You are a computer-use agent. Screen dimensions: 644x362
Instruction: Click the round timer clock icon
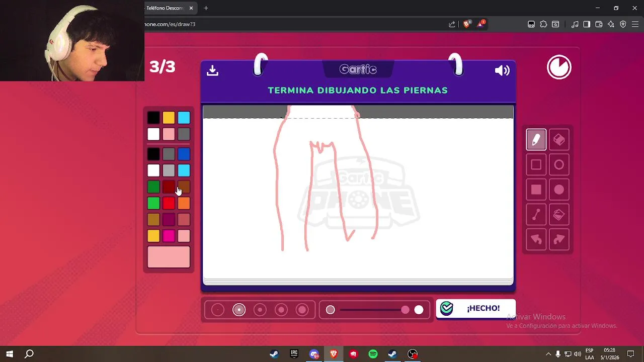pos(559,67)
